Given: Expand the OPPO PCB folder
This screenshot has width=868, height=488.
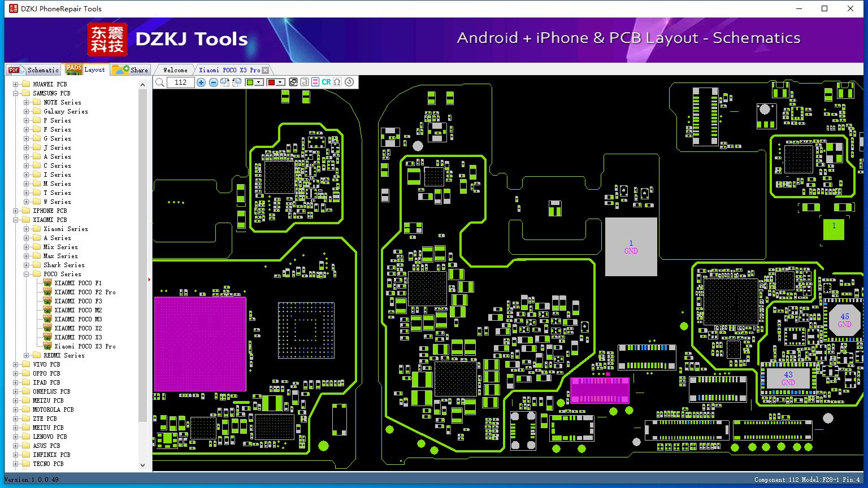Looking at the screenshot, I should tap(16, 373).
